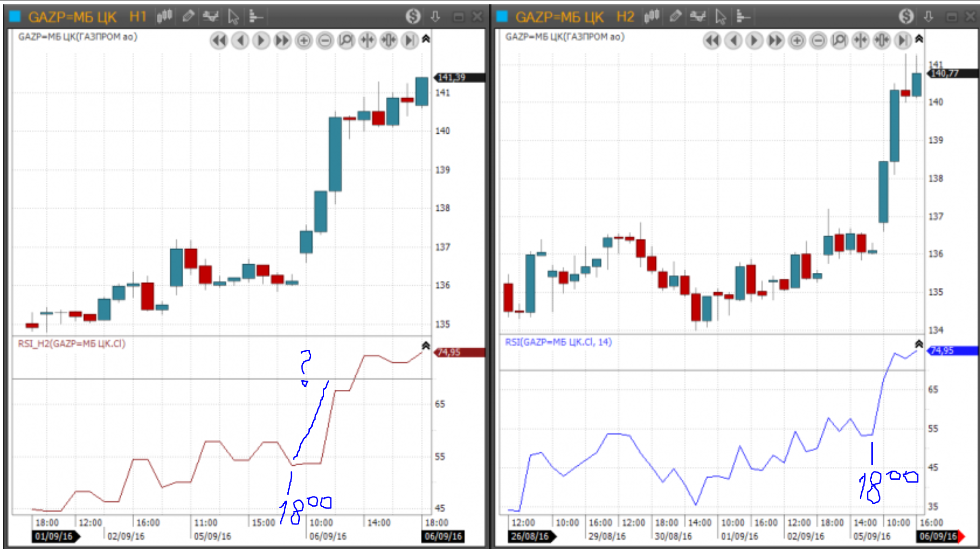Open chart type candlestick icon in H1 window
This screenshot has height=549, width=980.
(x=164, y=17)
